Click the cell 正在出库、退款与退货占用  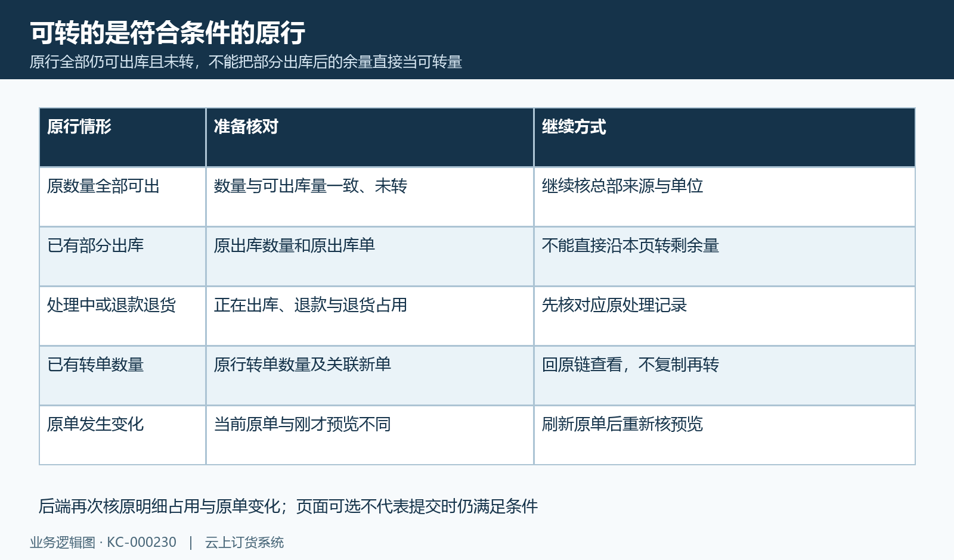(370, 316)
